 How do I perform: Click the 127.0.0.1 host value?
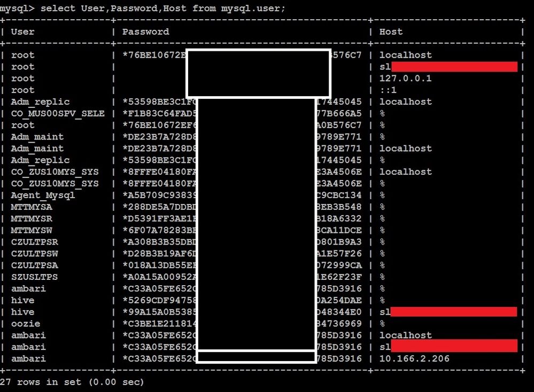pos(405,79)
